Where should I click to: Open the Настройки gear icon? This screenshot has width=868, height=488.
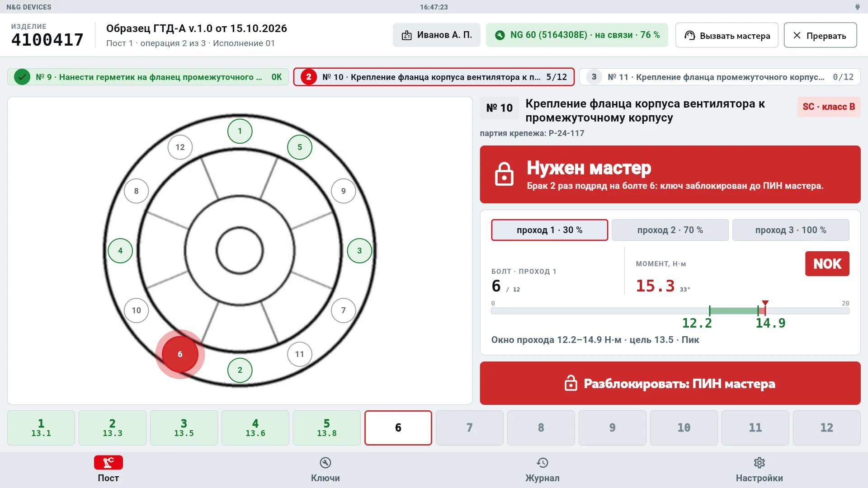coord(759,463)
